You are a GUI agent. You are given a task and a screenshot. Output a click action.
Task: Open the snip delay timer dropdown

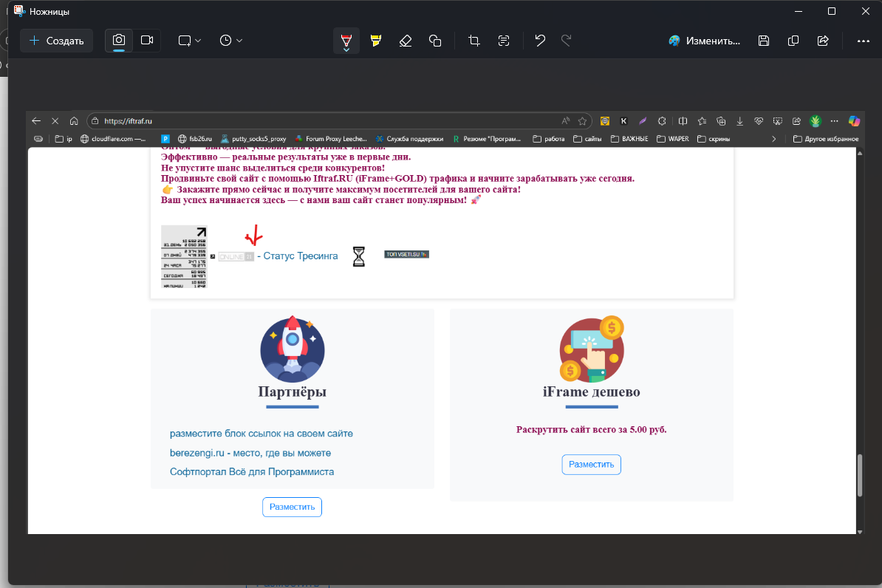coord(230,41)
